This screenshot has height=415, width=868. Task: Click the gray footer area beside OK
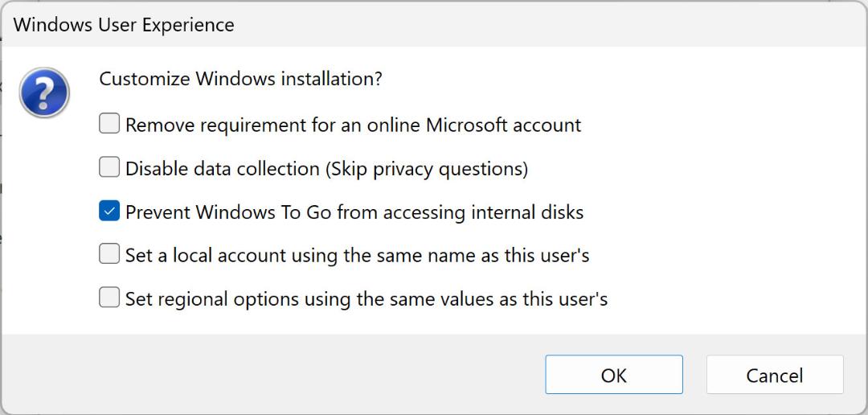tap(276, 375)
